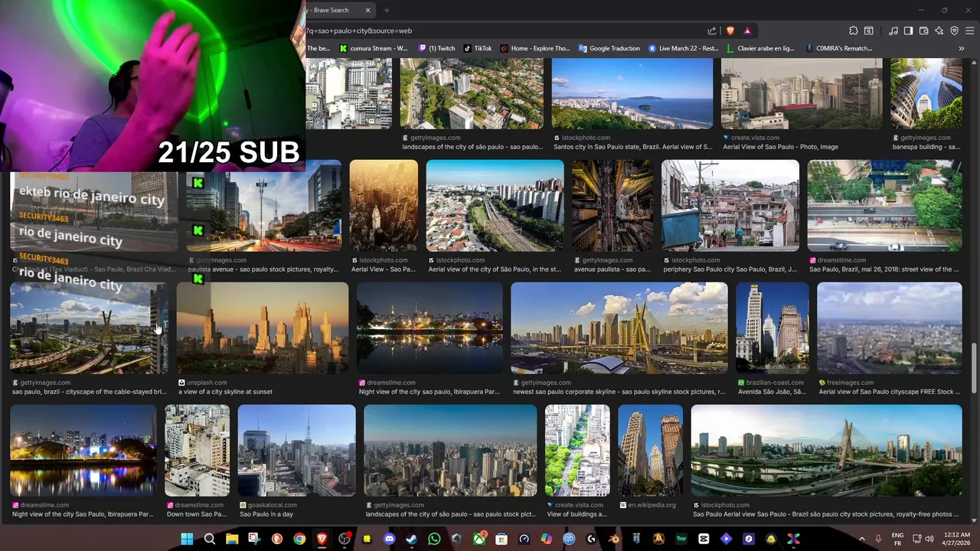The width and height of the screenshot is (980, 551).
Task: Open Brave VPN shield toolbar icon
Action: pyautogui.click(x=954, y=31)
